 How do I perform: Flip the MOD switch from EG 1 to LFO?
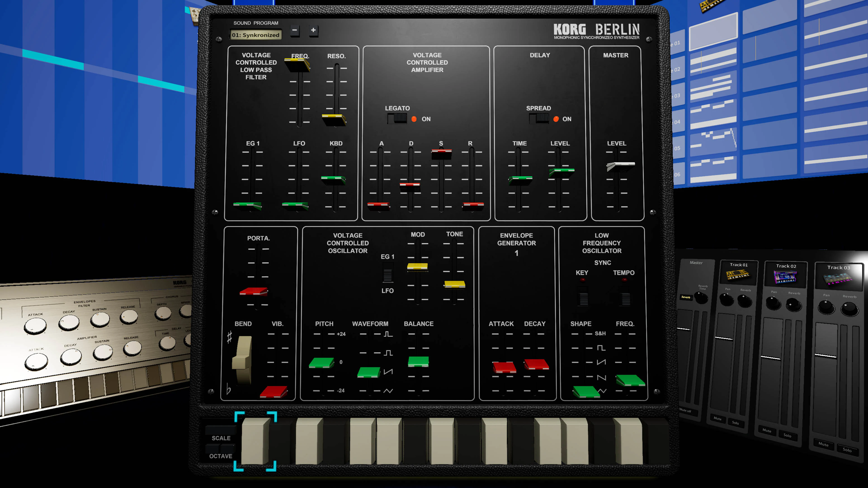click(x=388, y=274)
